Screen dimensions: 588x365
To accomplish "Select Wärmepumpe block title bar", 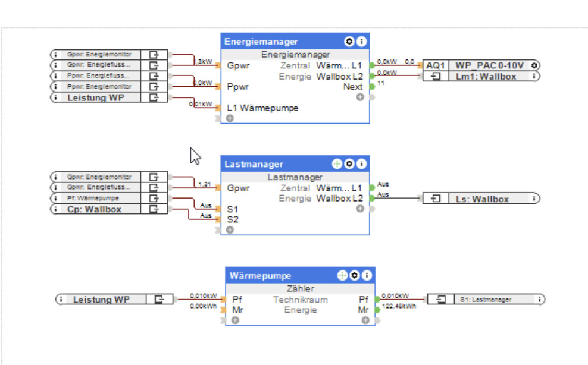I will tap(300, 275).
